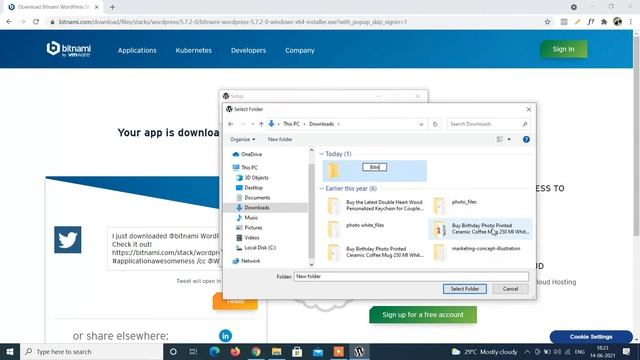Open the Developers menu
This screenshot has width=640, height=360.
248,51
